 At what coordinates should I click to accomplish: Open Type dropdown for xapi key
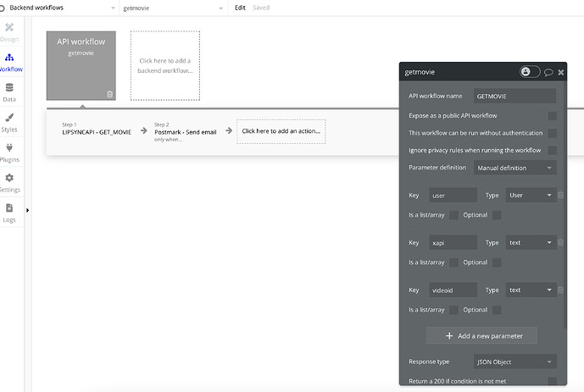click(531, 243)
